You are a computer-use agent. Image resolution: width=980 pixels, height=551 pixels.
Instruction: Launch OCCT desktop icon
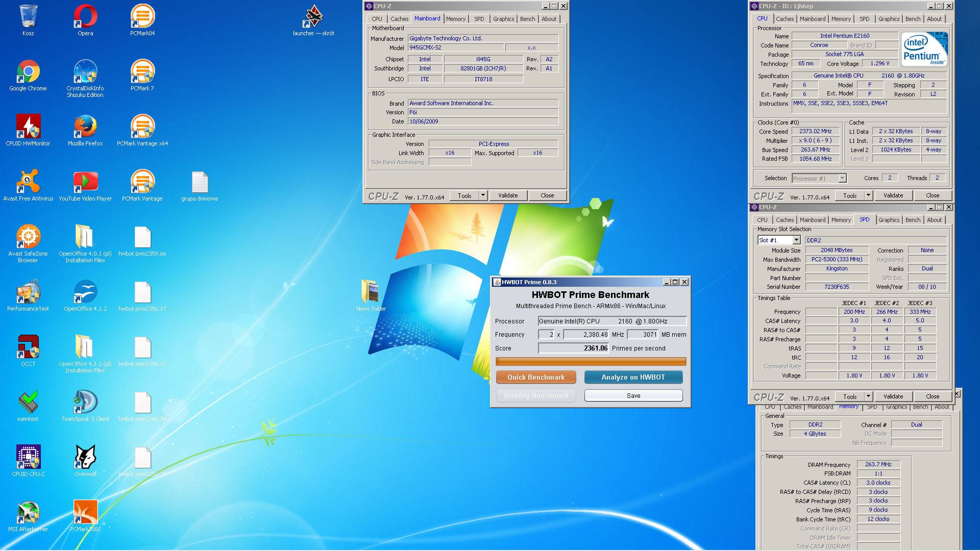pos(28,351)
